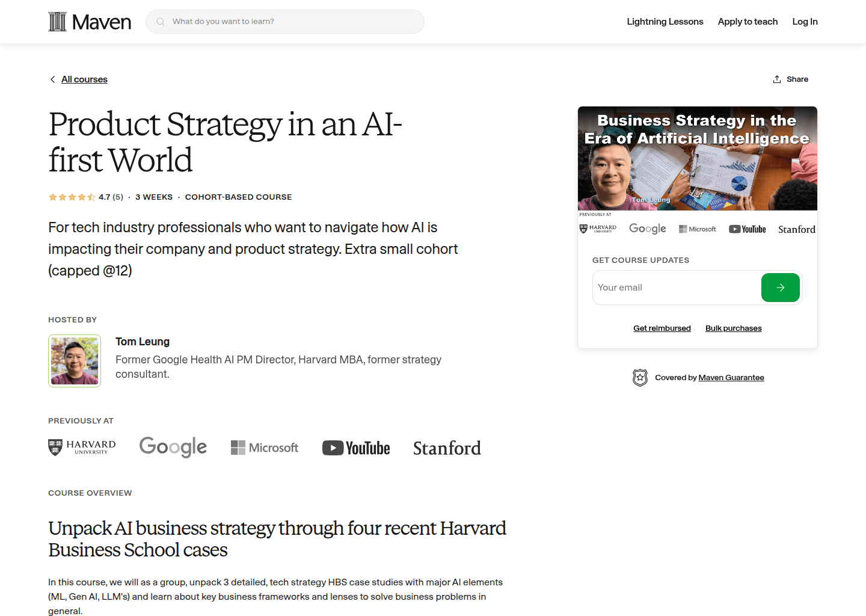
Task: Click the Stanford logo
Action: (446, 448)
